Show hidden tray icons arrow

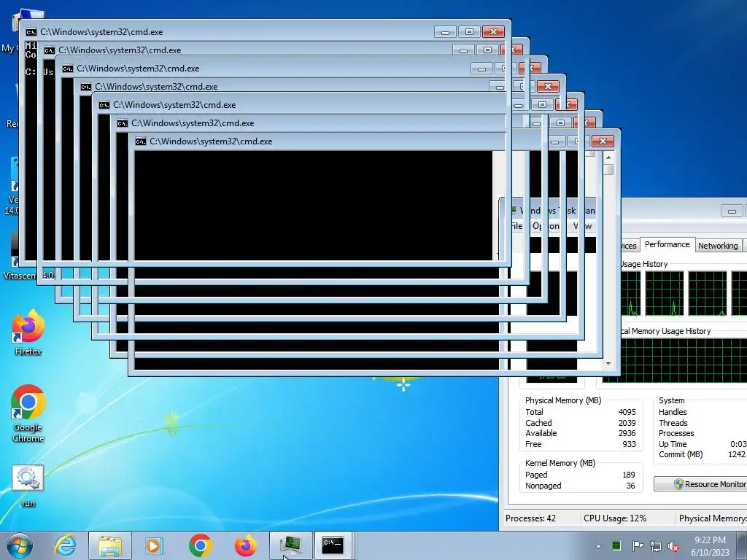[598, 546]
